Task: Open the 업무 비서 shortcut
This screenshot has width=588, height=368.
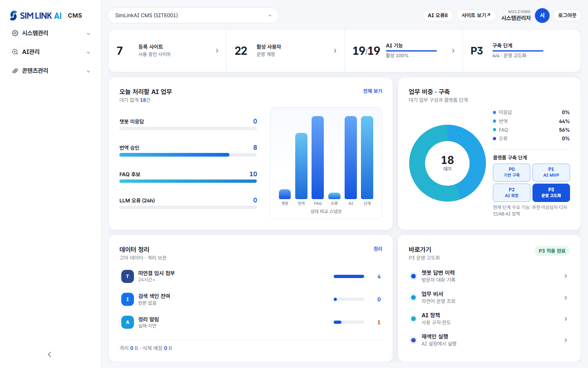Action: pos(489,298)
